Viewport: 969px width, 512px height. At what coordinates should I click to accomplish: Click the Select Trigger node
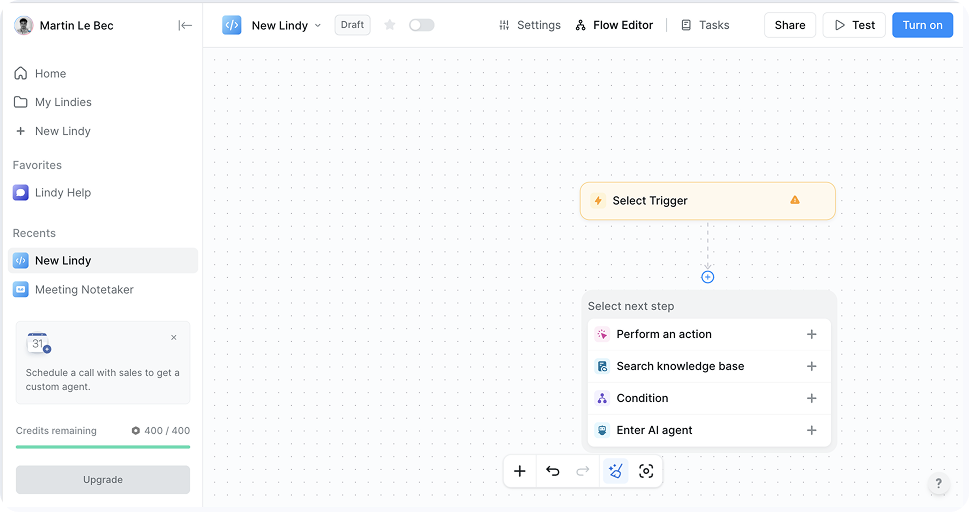click(x=708, y=201)
